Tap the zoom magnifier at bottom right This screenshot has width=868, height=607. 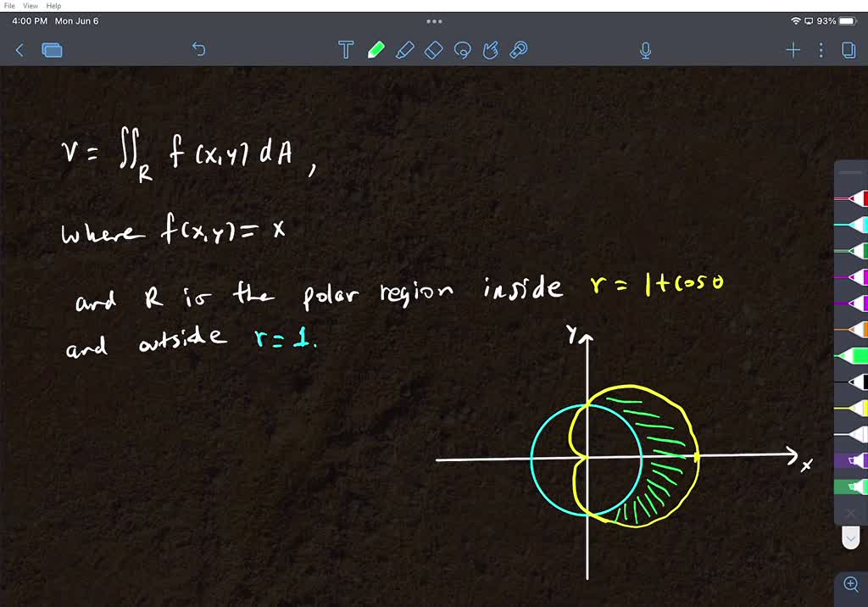pyautogui.click(x=851, y=584)
